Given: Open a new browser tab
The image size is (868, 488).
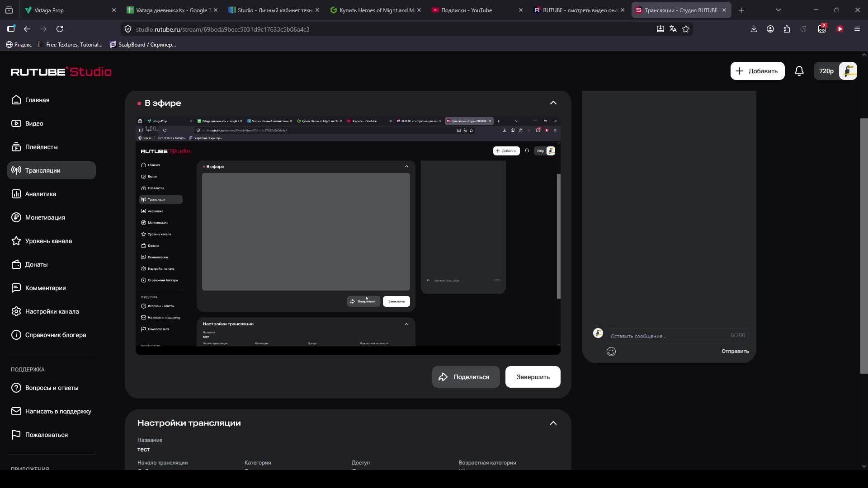Looking at the screenshot, I should click(741, 10).
